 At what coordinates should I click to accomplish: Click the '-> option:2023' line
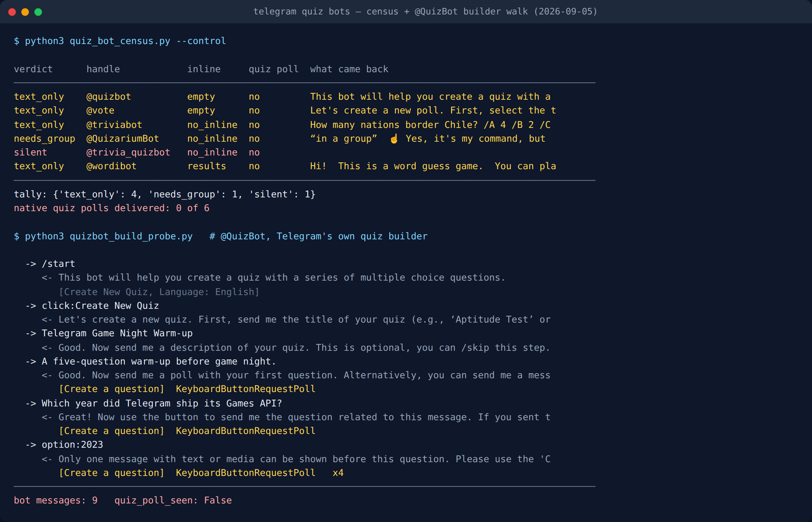[64, 445]
